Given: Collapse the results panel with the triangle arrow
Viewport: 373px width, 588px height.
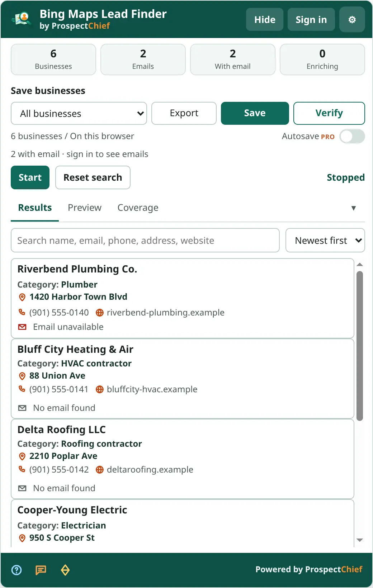Looking at the screenshot, I should pos(354,208).
